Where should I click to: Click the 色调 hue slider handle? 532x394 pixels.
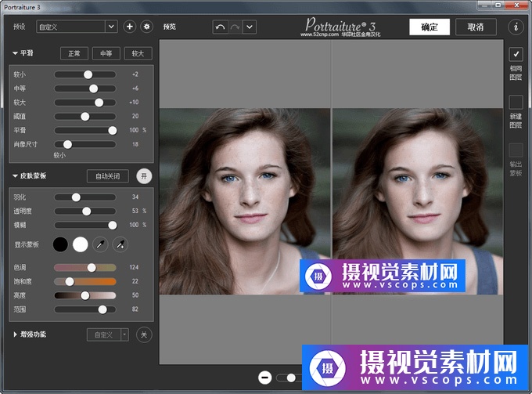(91, 267)
